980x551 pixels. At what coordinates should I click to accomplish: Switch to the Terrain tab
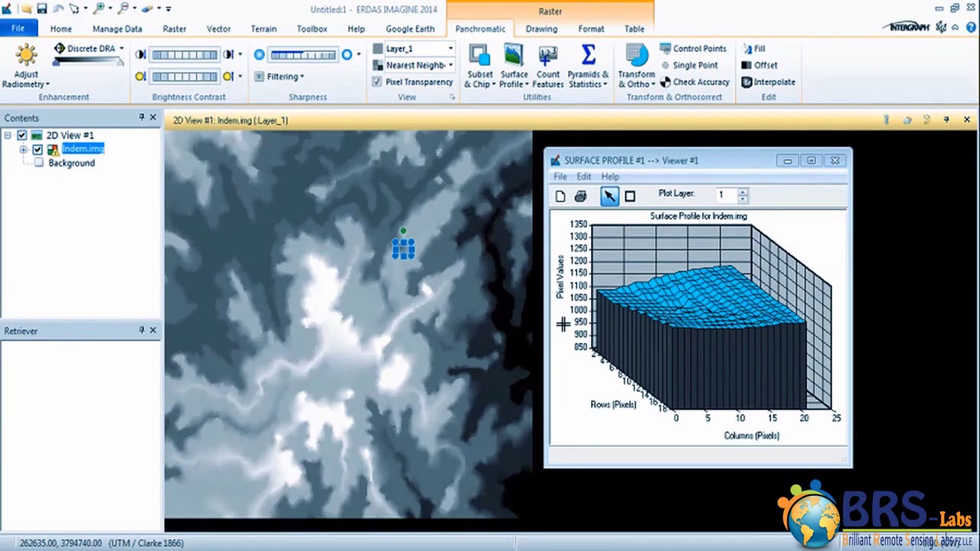coord(263,28)
